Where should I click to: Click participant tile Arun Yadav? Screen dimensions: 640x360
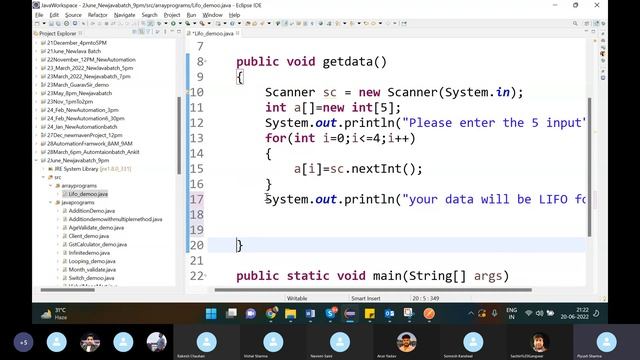(406, 342)
